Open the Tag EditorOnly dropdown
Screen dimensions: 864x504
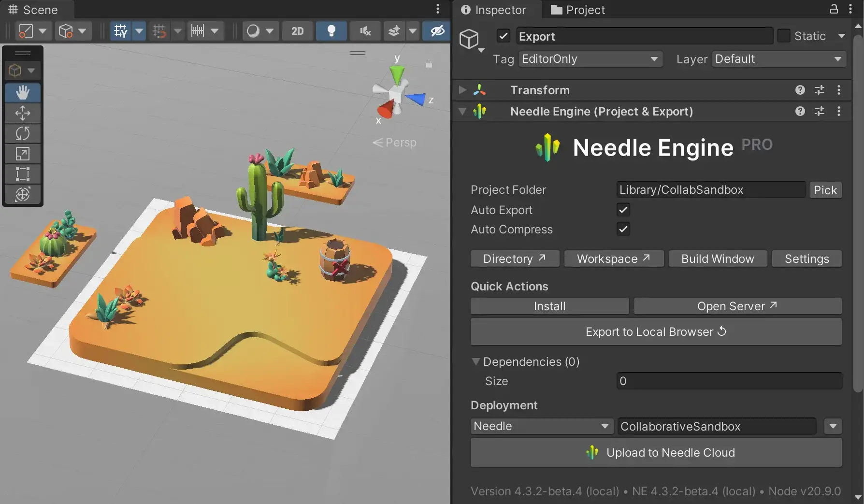[590, 59]
